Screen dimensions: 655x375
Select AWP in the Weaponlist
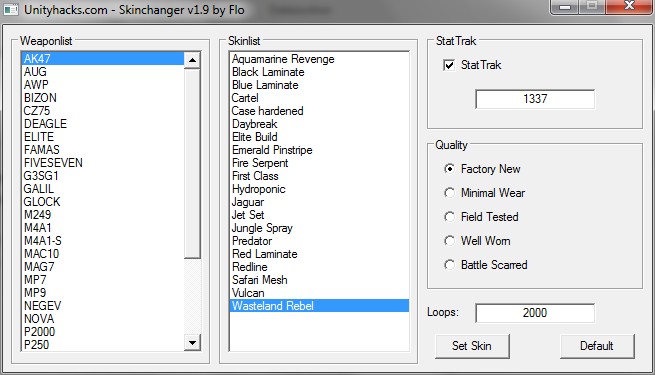pyautogui.click(x=103, y=85)
